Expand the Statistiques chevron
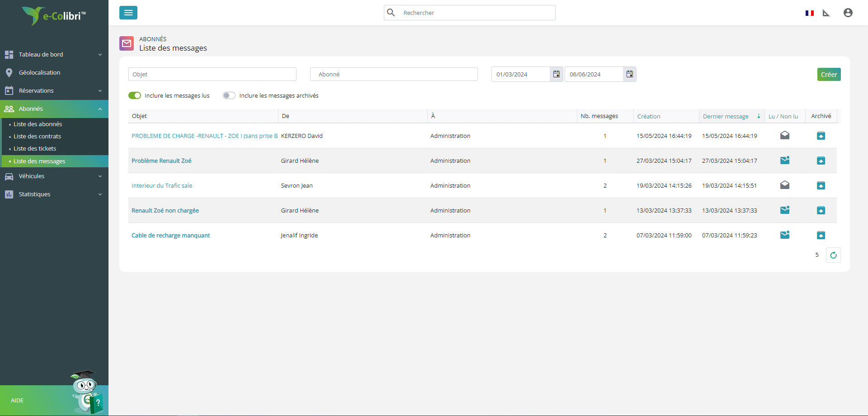The height and width of the screenshot is (416, 868). (100, 194)
